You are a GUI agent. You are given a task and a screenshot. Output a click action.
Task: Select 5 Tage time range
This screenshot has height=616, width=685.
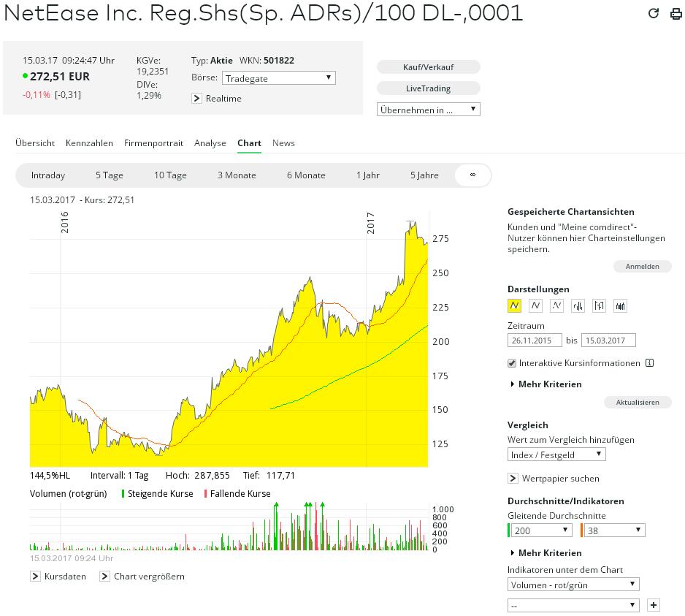(110, 175)
